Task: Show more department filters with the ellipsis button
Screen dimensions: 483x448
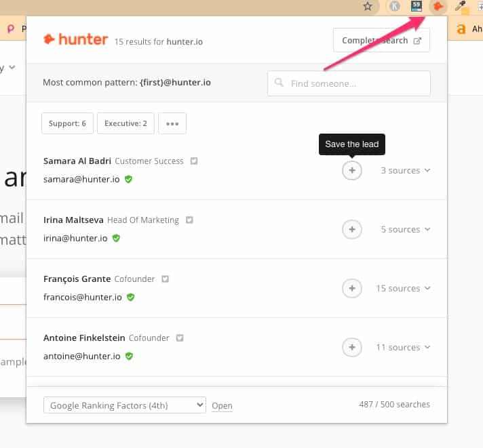Action: pos(172,123)
